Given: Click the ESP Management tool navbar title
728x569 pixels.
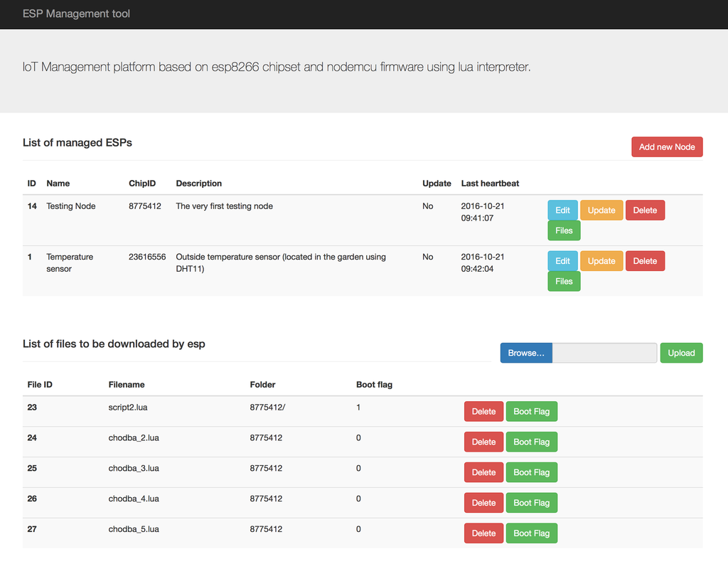Looking at the screenshot, I should point(76,14).
